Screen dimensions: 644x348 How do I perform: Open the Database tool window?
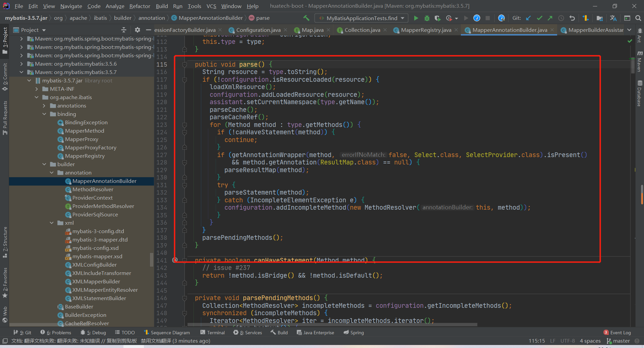click(639, 93)
